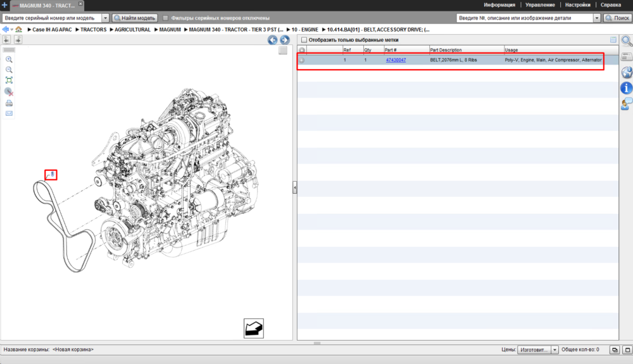Open the part search dropdown arrow
The width and height of the screenshot is (633, 364).
point(597,18)
